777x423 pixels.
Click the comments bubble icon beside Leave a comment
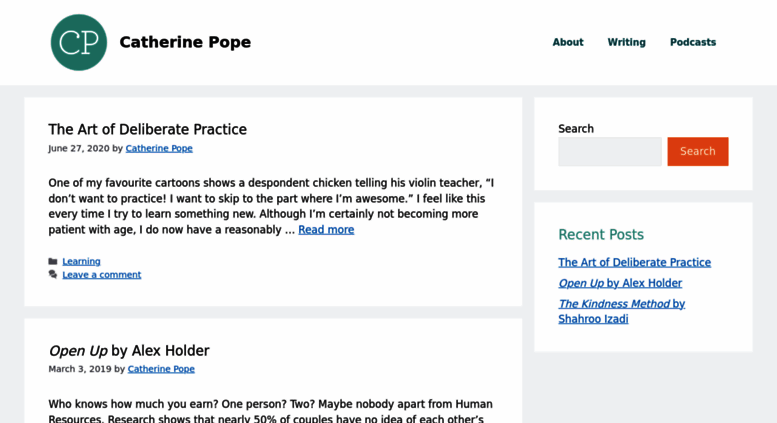pyautogui.click(x=53, y=274)
